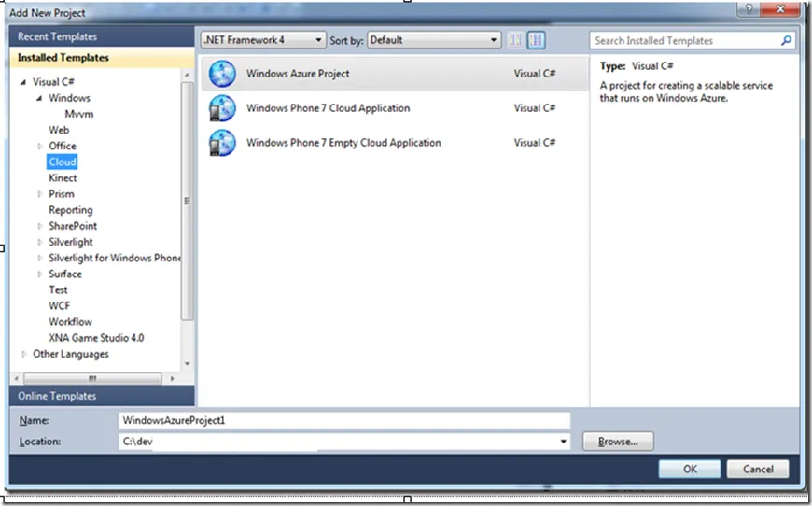Screen dimensions: 812x506
Task: Select the WCF category
Action: pos(59,306)
